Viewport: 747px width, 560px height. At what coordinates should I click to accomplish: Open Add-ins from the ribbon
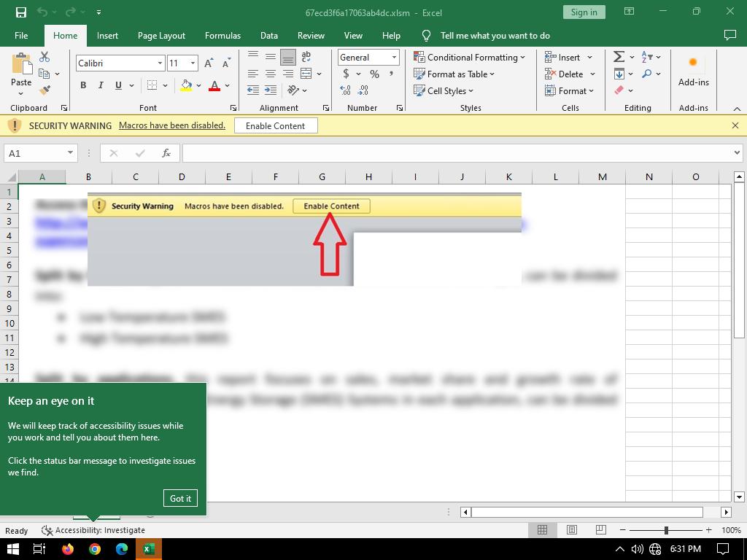[693, 71]
